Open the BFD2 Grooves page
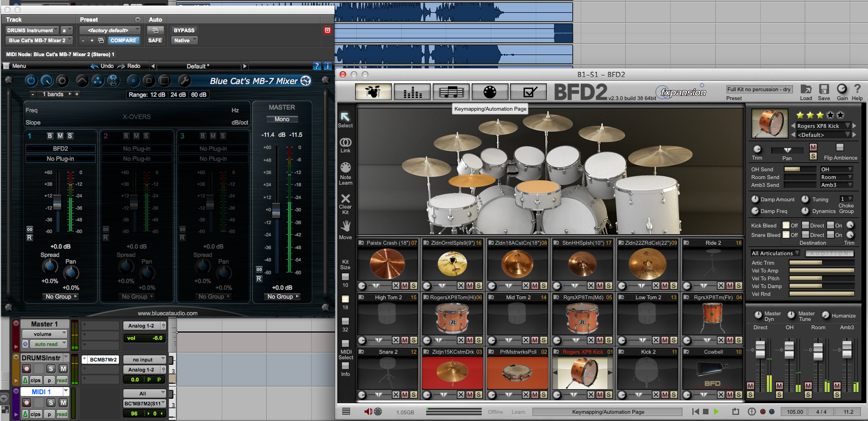 point(451,92)
